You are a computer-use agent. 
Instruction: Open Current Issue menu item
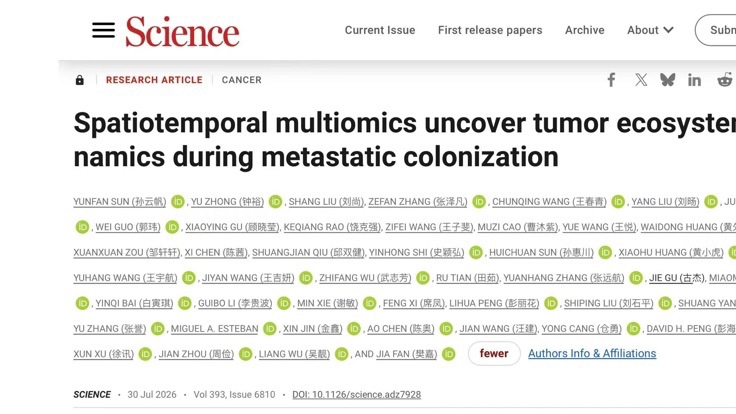tap(380, 30)
